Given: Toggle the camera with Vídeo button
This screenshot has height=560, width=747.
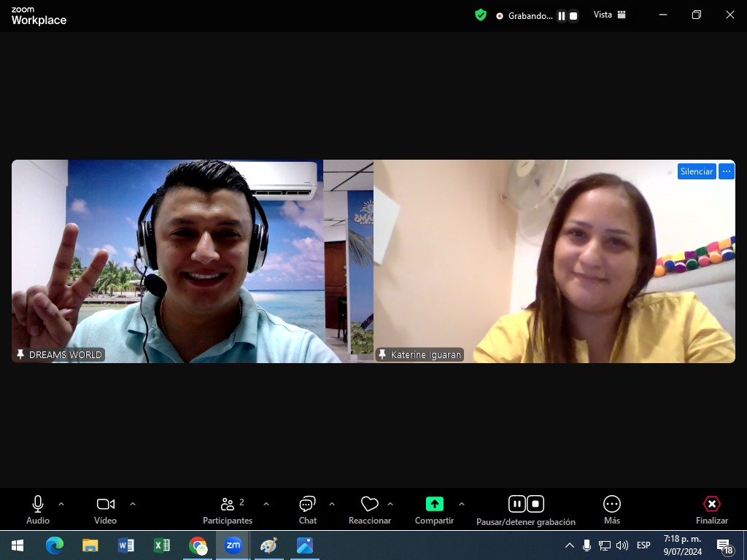Looking at the screenshot, I should [x=105, y=510].
